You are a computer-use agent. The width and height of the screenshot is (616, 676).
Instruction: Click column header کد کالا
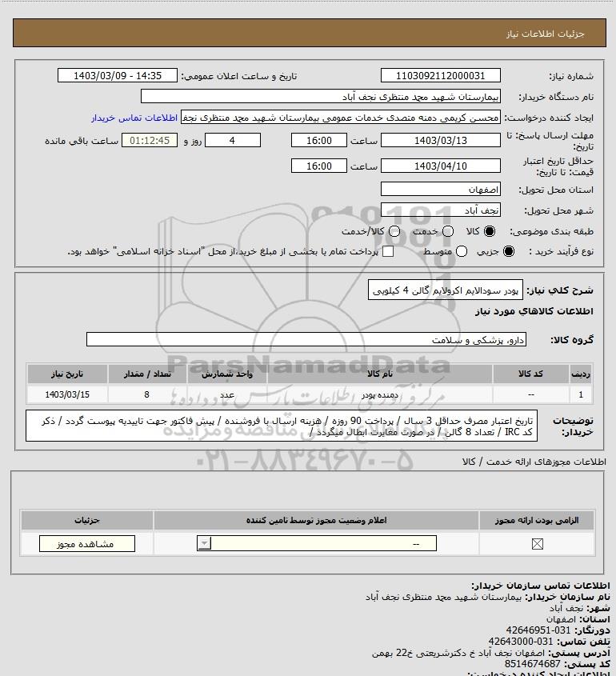click(530, 374)
